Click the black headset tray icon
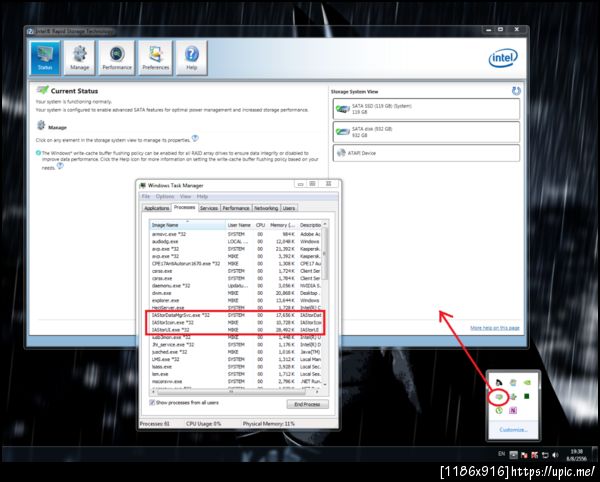Screen dimensions: 600x482 click(x=499, y=383)
